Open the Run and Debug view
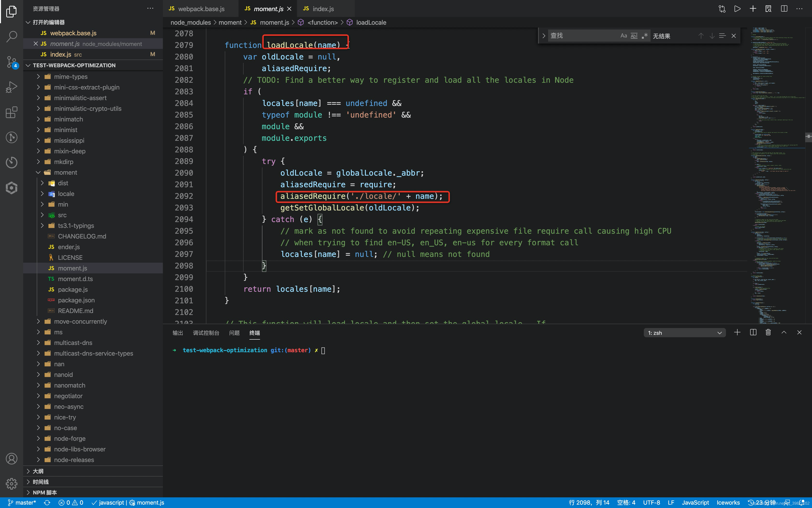 [x=11, y=87]
